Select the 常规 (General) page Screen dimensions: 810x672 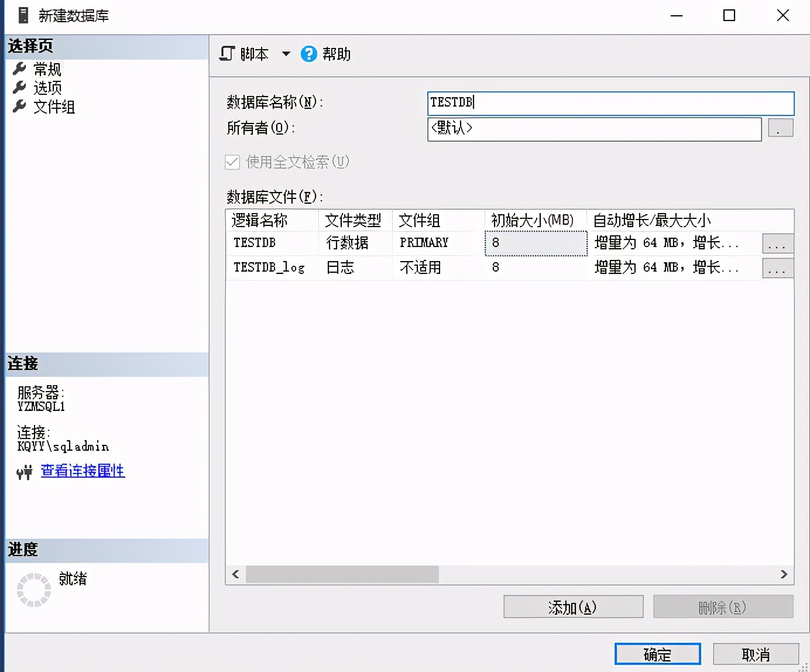(47, 69)
